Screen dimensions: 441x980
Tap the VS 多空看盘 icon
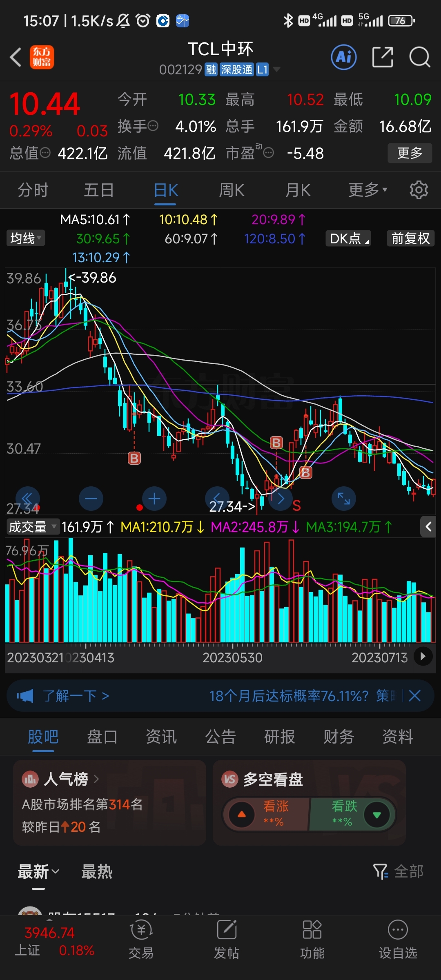[x=229, y=779]
